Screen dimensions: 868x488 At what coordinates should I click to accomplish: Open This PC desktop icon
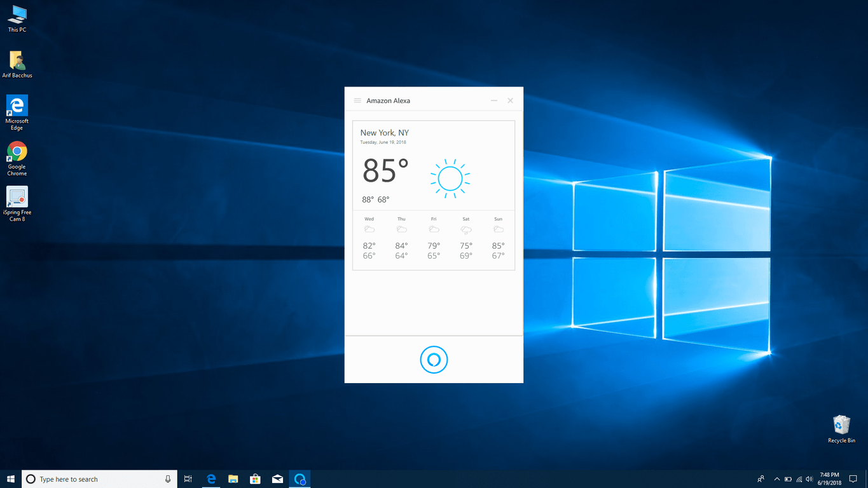(x=17, y=19)
